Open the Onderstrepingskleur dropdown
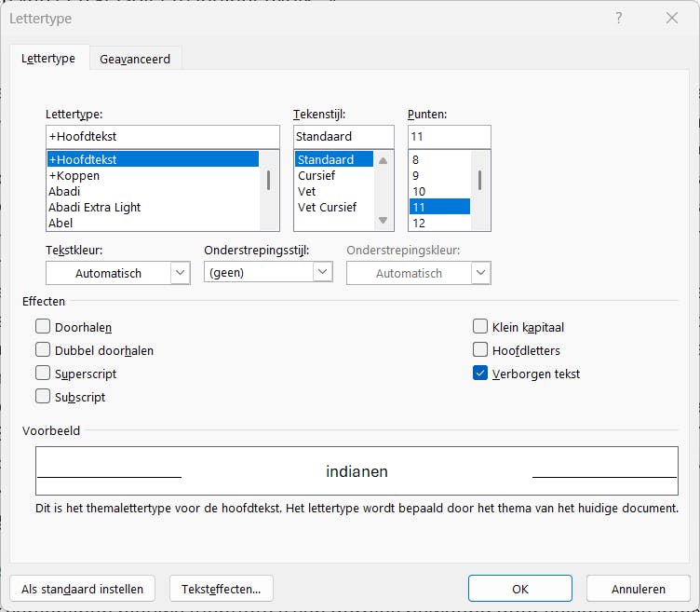 tap(480, 273)
